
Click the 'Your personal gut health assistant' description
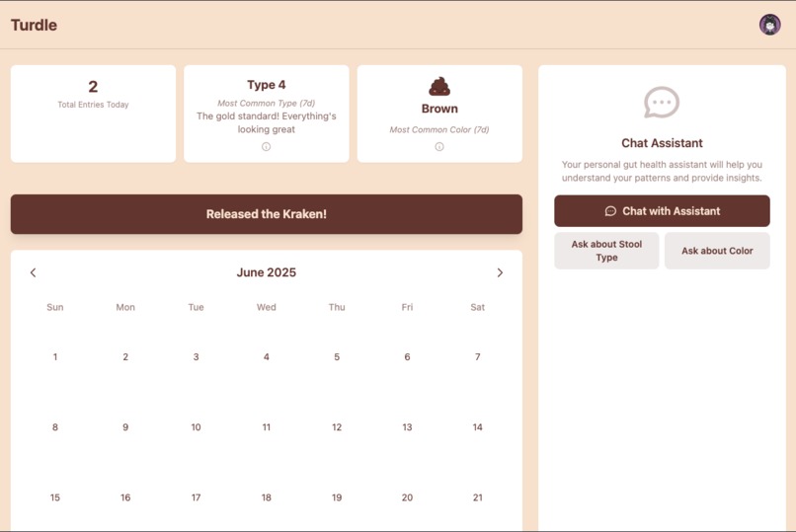click(662, 171)
